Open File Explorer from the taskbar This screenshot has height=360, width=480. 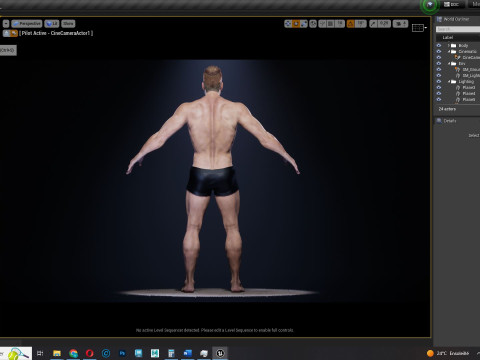coord(57,353)
